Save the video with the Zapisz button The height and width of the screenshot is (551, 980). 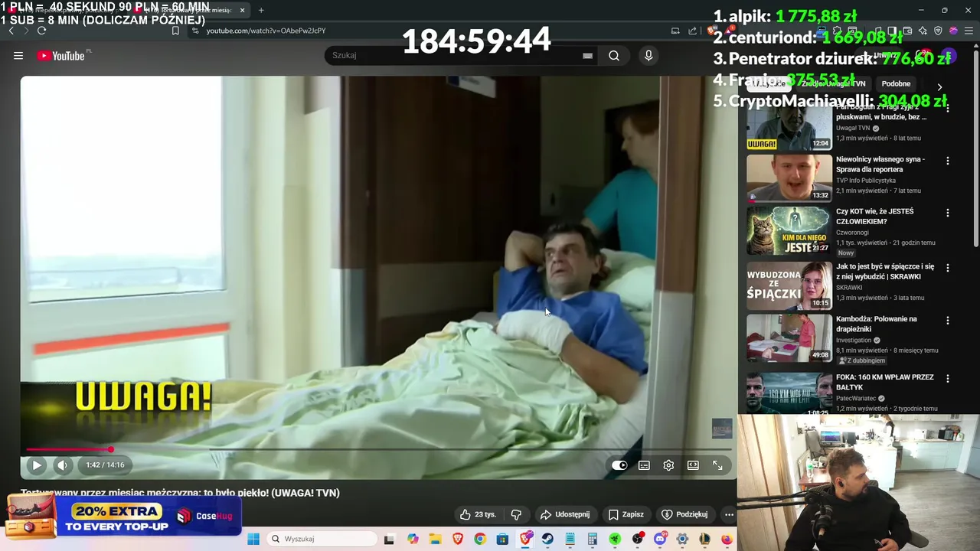coord(626,514)
